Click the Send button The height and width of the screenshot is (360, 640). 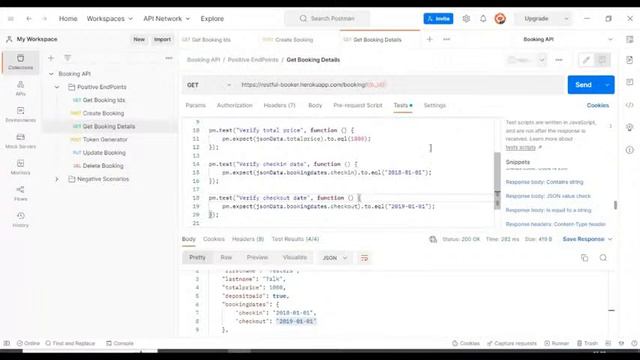coord(584,84)
